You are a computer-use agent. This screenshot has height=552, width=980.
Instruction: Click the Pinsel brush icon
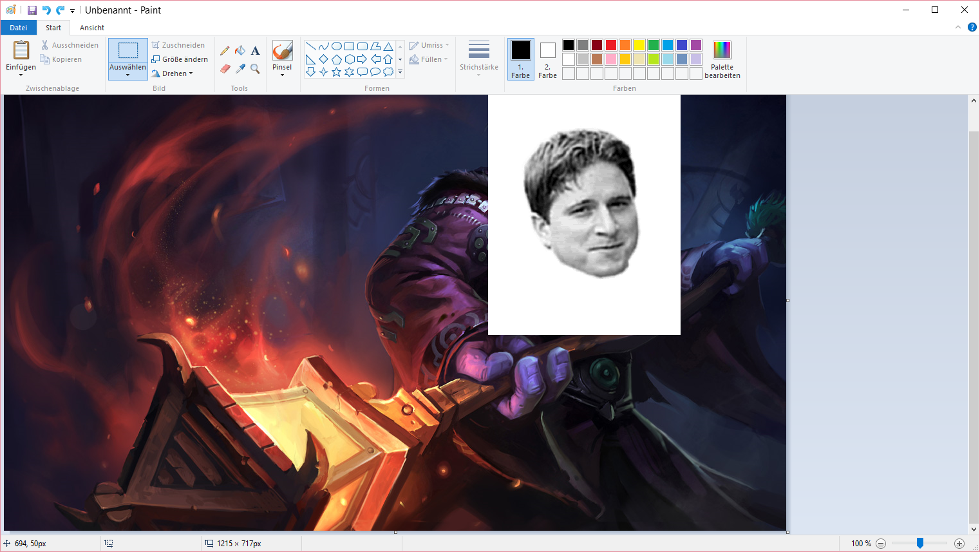[282, 50]
